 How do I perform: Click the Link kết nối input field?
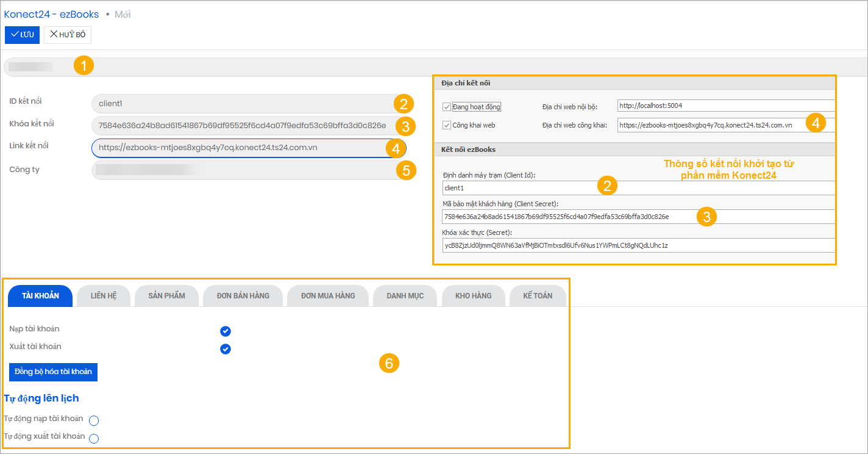(249, 148)
